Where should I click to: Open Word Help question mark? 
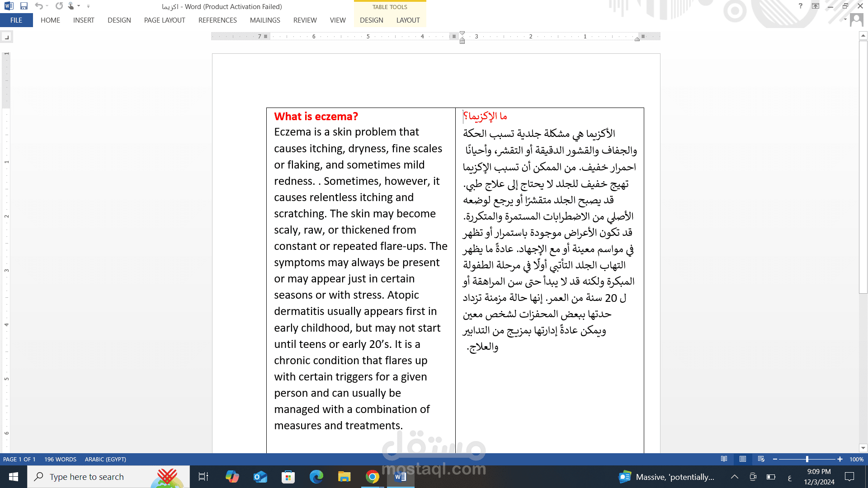(800, 6)
